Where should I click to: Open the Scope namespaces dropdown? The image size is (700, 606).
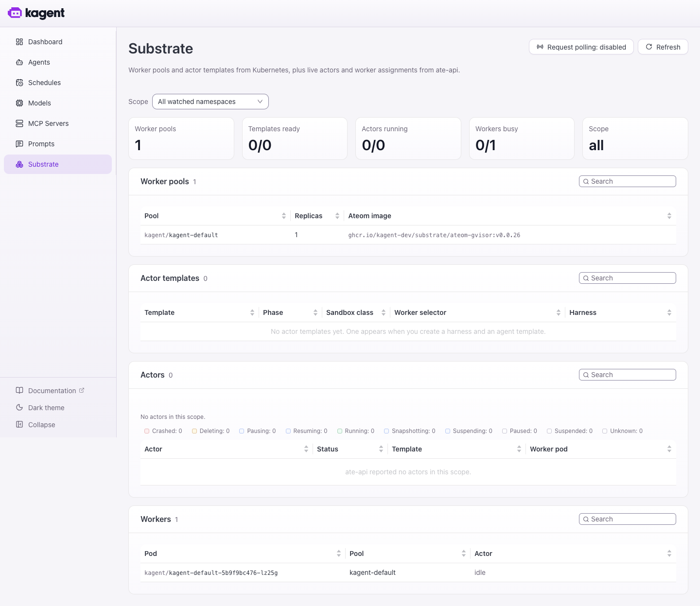coord(210,102)
